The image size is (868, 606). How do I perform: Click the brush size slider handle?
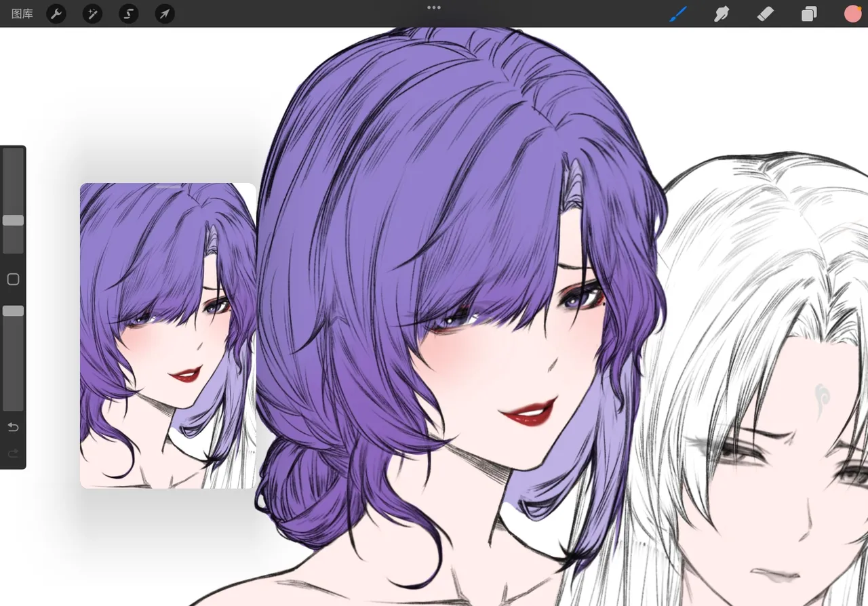13,220
